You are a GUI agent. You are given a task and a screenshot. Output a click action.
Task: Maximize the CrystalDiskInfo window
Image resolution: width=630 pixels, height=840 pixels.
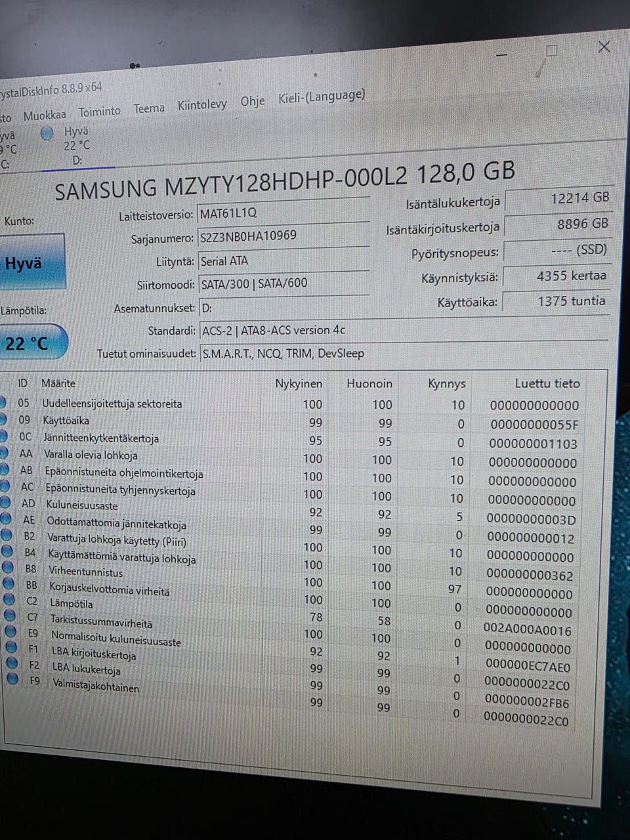click(552, 51)
